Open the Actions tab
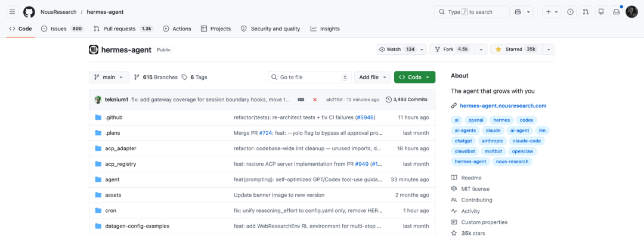Screen dimensions: 644x236 [x=177, y=29]
